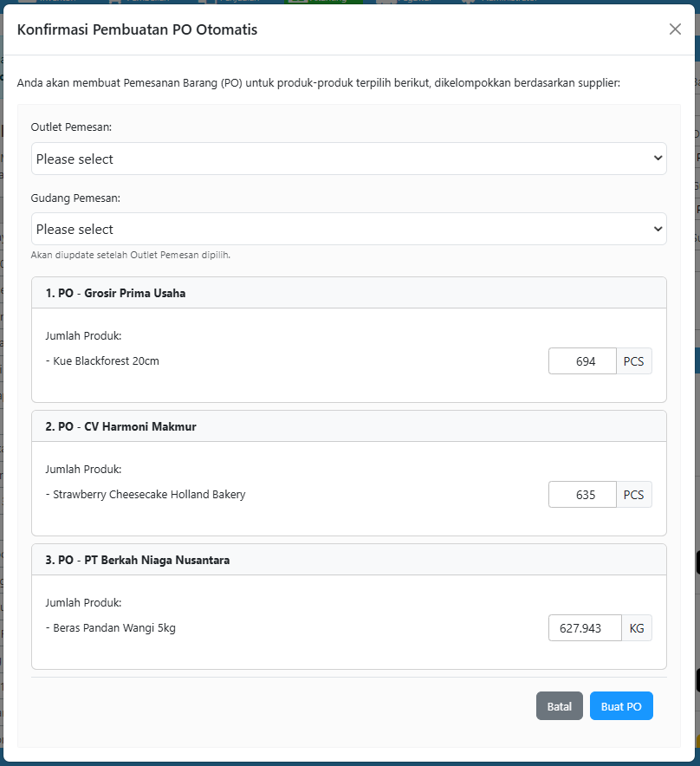Click the Outlet Pemesan field label

[x=71, y=127]
